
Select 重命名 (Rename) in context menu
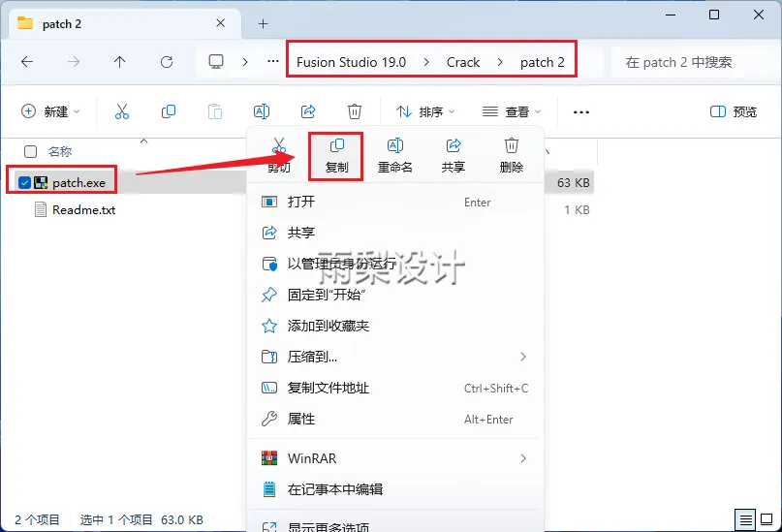click(395, 156)
